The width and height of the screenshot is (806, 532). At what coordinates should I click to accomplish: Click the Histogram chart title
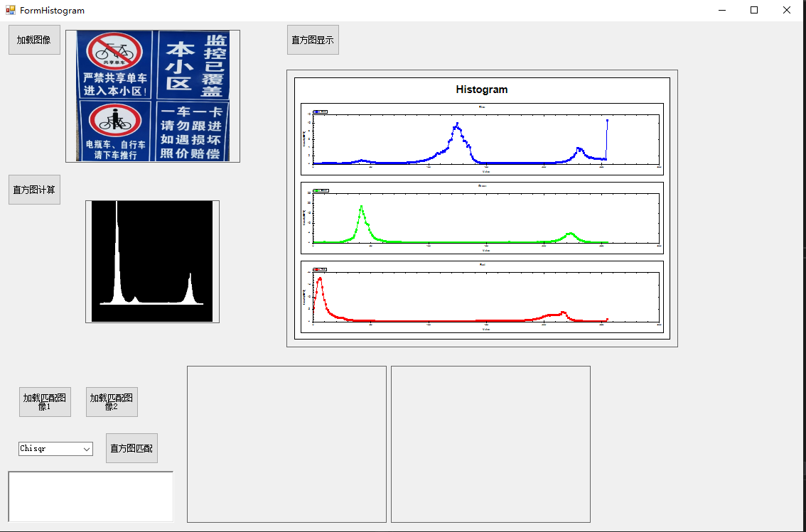coord(481,89)
